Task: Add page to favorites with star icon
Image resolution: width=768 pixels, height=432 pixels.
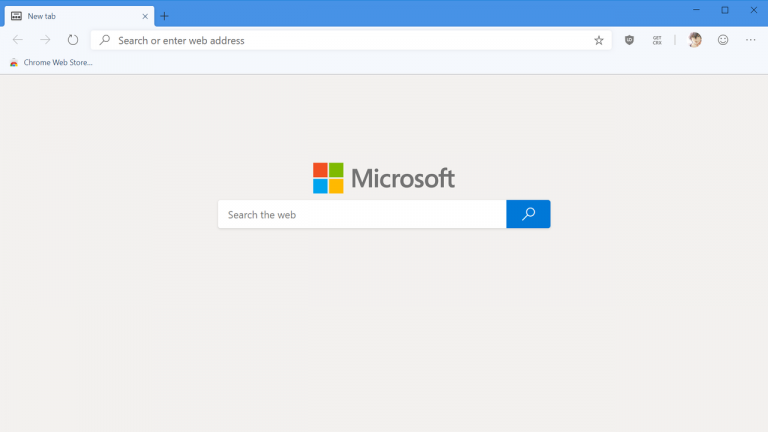Action: pos(599,41)
